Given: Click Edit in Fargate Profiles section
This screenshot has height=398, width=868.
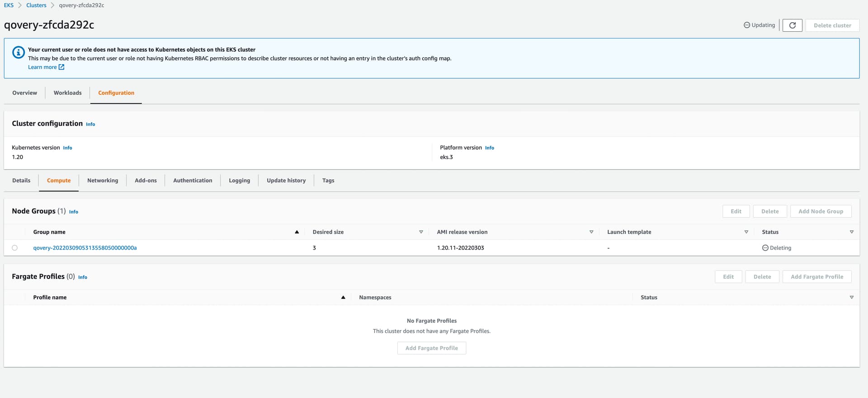Looking at the screenshot, I should 728,277.
